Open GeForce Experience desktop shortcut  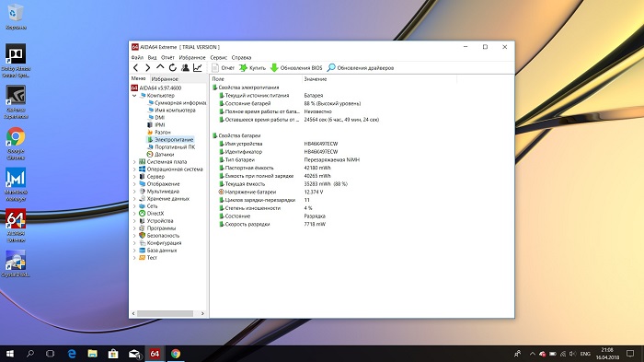(x=16, y=102)
